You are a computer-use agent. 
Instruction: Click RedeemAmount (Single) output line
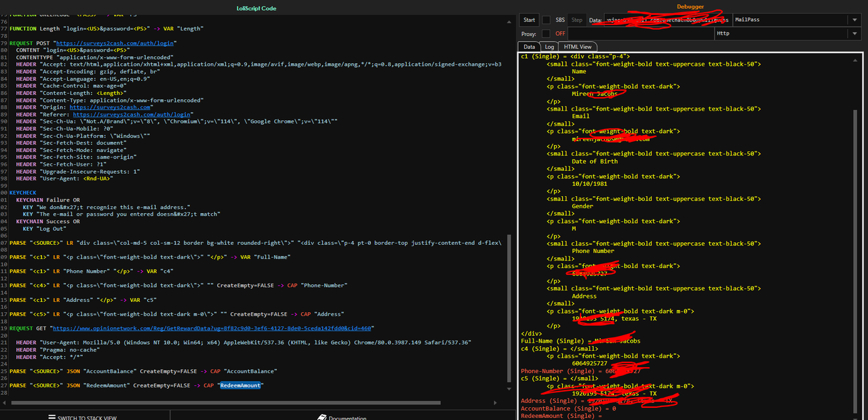pos(562,416)
